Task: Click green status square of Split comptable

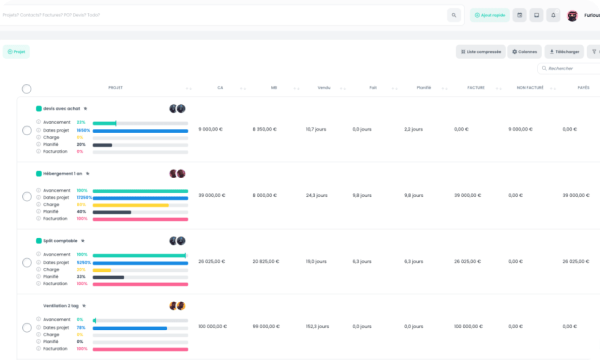Action: [39, 241]
